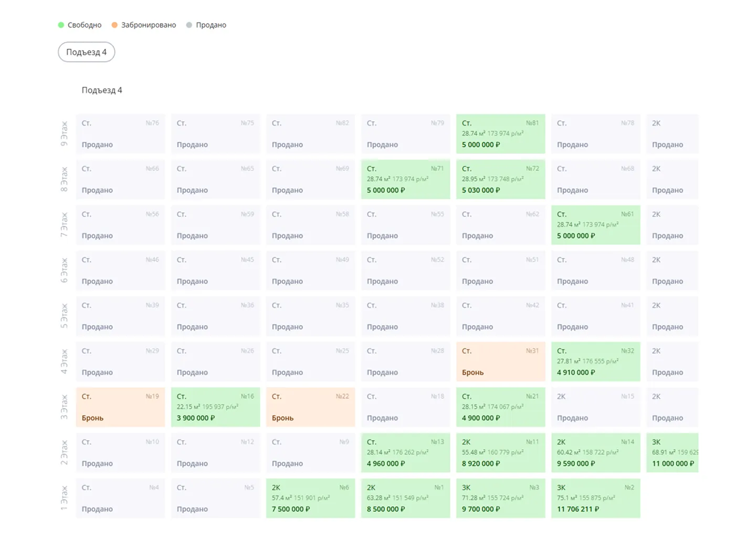The image size is (756, 538).
Task: Click the Подъезд 4 filter button
Action: click(86, 52)
